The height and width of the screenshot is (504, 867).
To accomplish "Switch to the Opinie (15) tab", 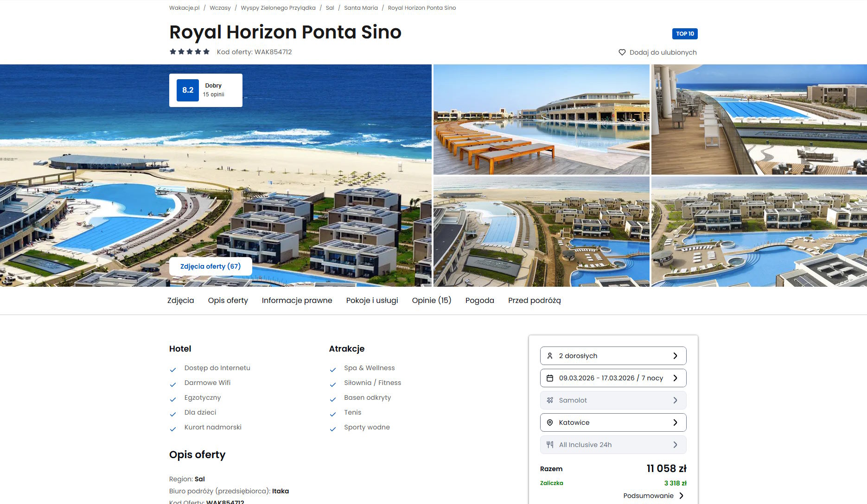I will pos(432,300).
